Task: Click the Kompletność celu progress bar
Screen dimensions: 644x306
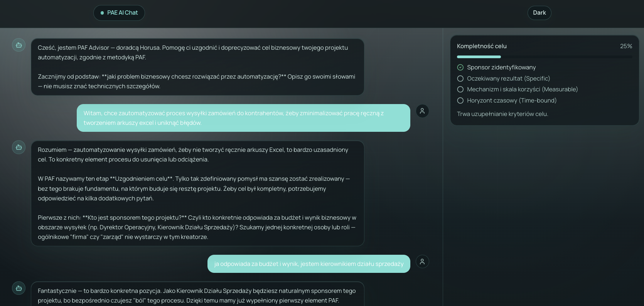Action: pyautogui.click(x=545, y=57)
